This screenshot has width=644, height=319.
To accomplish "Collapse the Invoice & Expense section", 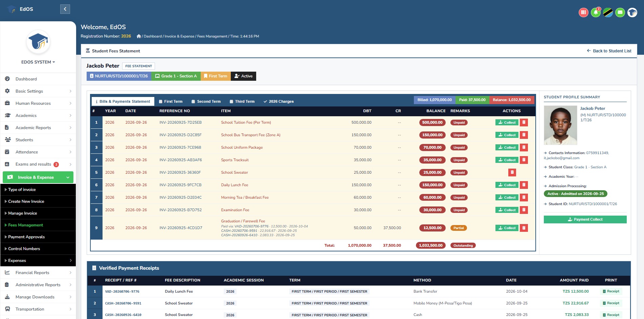I will point(38,177).
